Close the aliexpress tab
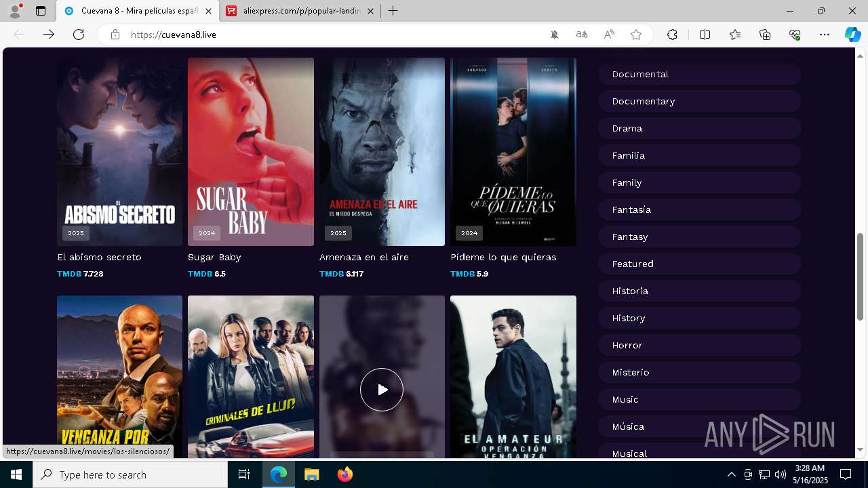Screen dimensions: 868x488 pyautogui.click(x=371, y=11)
